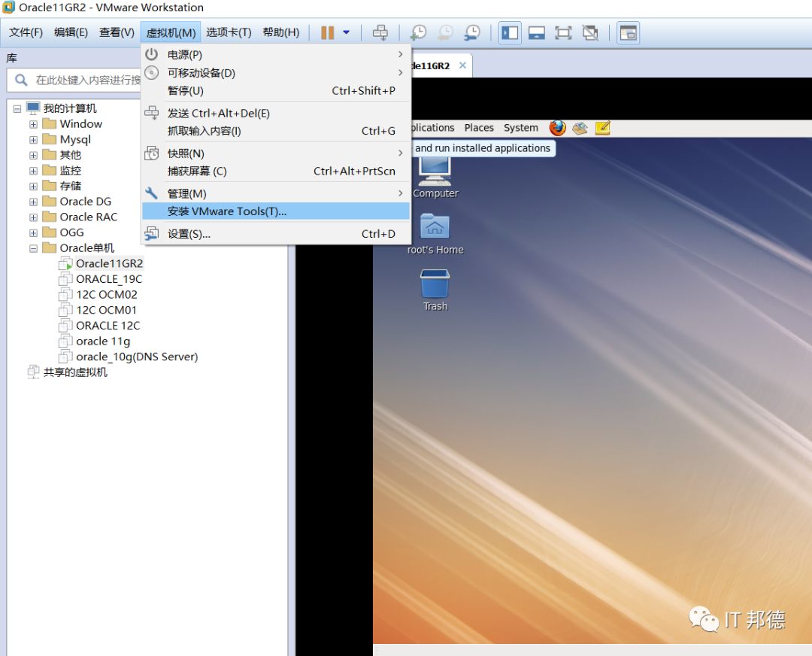The width and height of the screenshot is (812, 656).
Task: Expand the 管理(M) submenu
Action: pos(276,193)
